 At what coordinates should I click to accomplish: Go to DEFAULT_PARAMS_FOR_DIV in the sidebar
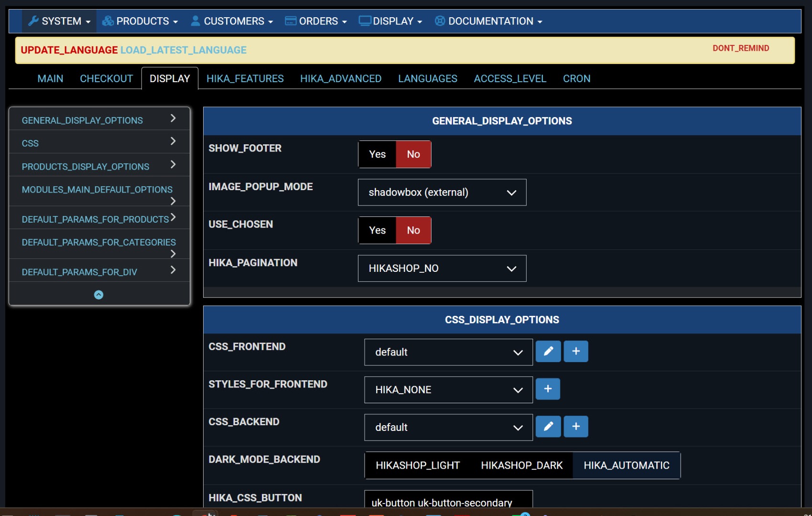coord(99,271)
